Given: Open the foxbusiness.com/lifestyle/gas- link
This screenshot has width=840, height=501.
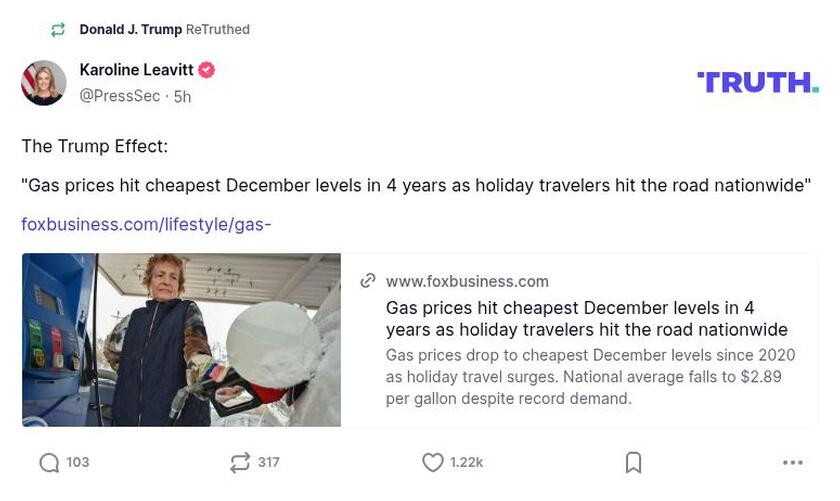Looking at the screenshot, I should (146, 224).
